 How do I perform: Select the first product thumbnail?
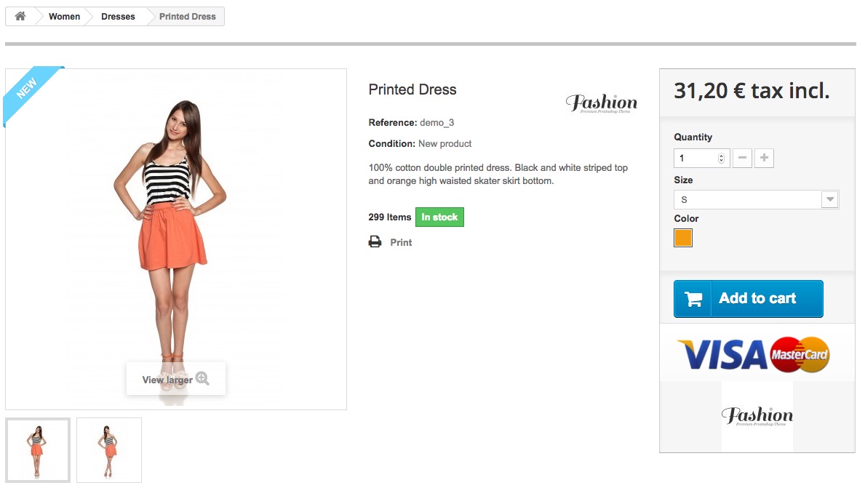point(38,449)
